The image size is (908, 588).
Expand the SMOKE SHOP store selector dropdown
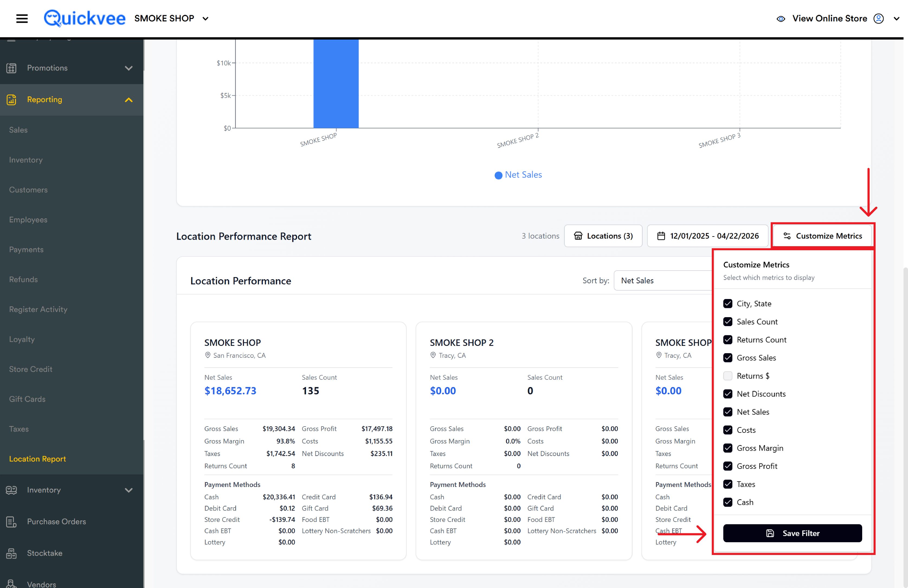click(x=205, y=18)
